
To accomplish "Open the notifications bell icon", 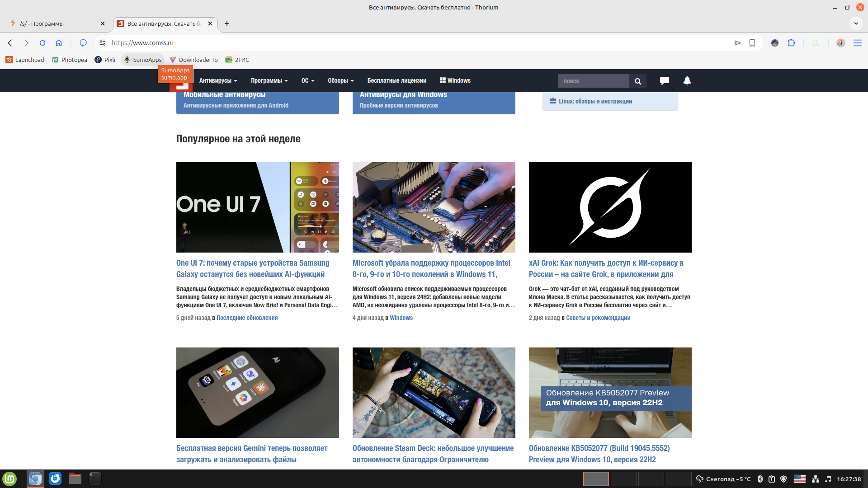I will [x=687, y=81].
